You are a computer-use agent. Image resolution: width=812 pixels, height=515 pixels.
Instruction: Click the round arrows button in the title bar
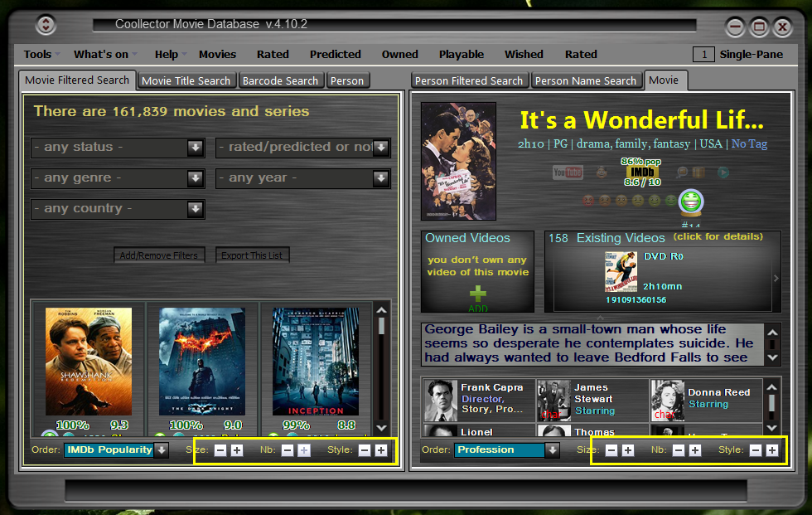tap(46, 24)
